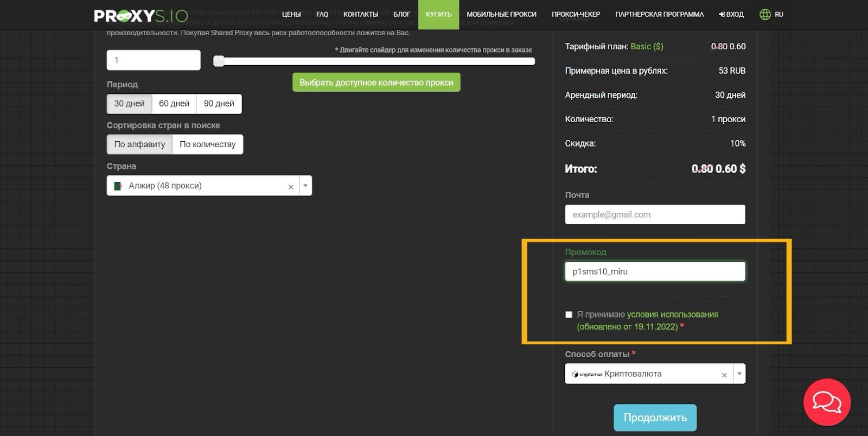This screenshot has width=868, height=436.
Task: Focus the proxy quantity number field
Action: [154, 60]
